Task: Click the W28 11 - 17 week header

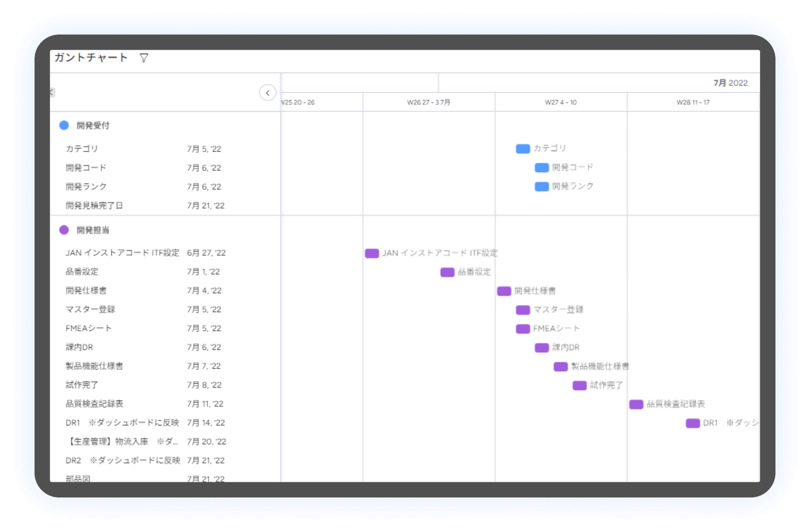Action: coord(693,103)
